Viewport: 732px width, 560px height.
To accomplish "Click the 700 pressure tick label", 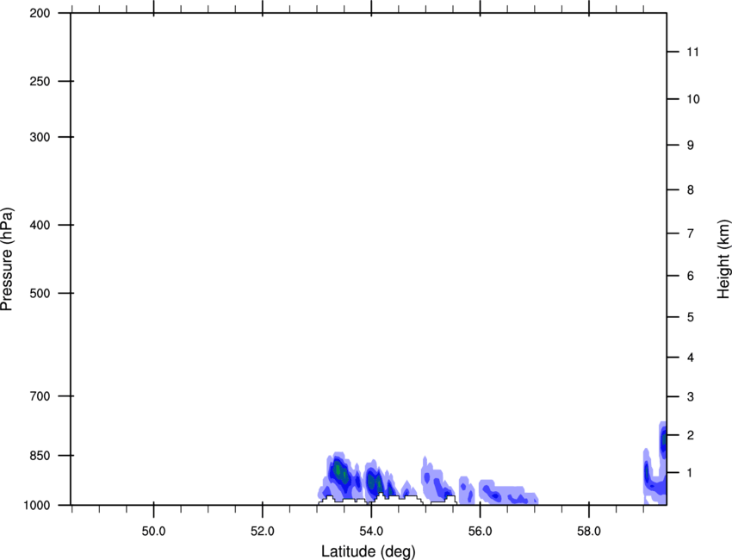I will tap(39, 396).
